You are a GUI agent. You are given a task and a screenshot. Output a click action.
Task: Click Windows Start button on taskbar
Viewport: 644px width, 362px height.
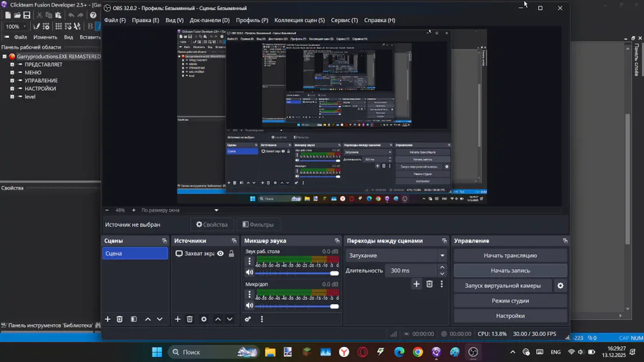click(157, 352)
